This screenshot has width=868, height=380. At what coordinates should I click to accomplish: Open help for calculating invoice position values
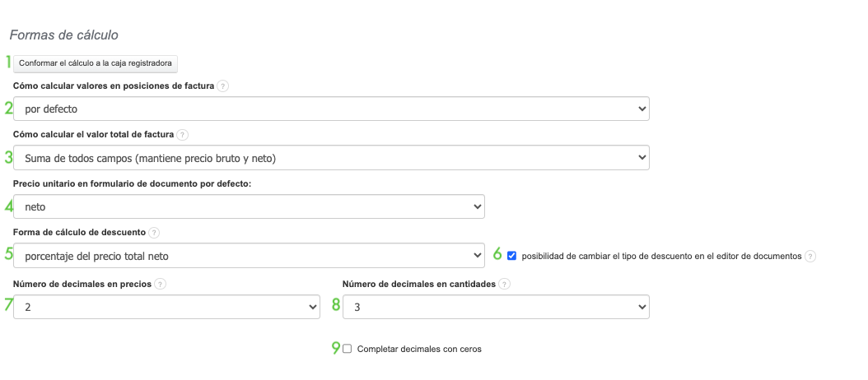coord(223,86)
